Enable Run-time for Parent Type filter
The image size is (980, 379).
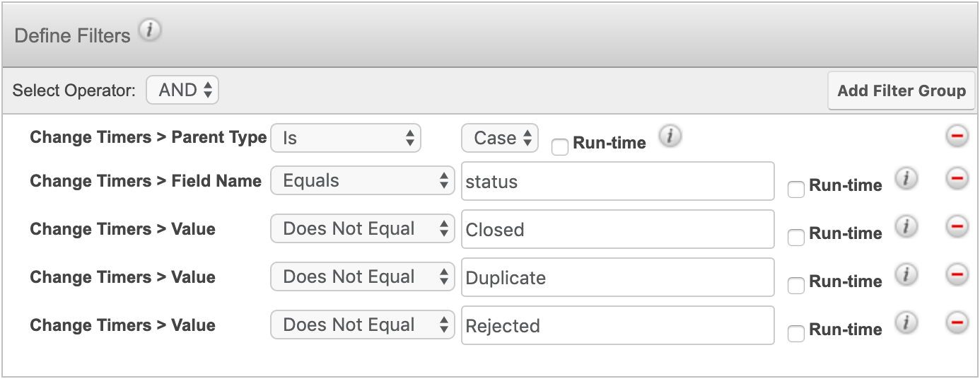click(x=560, y=147)
